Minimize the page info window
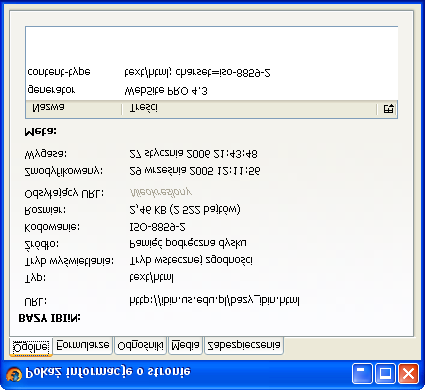 tap(362, 373)
